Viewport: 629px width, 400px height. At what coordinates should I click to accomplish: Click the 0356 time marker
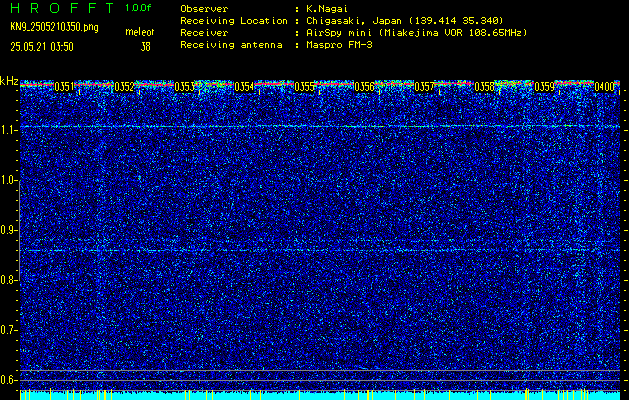click(x=364, y=87)
